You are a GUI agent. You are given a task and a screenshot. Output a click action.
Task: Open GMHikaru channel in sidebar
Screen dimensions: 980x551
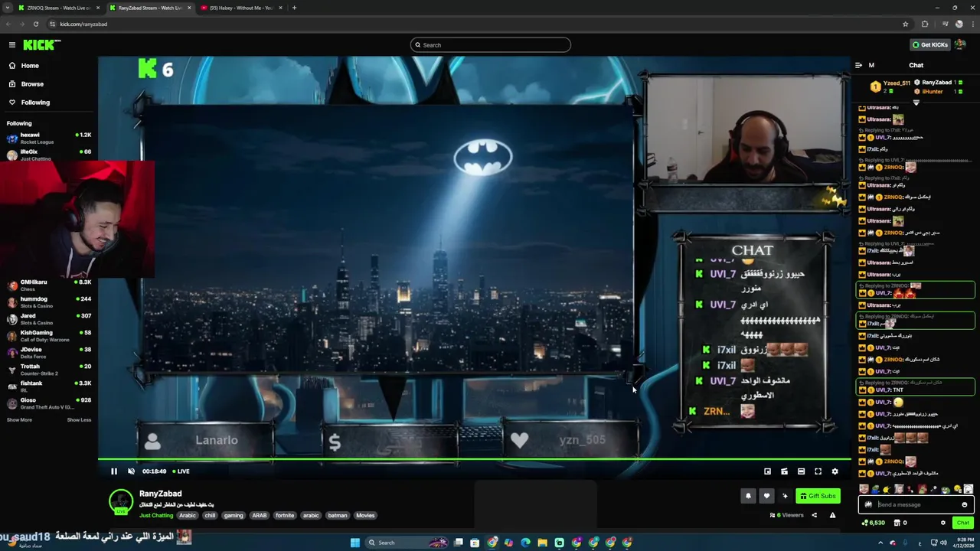pyautogui.click(x=48, y=285)
